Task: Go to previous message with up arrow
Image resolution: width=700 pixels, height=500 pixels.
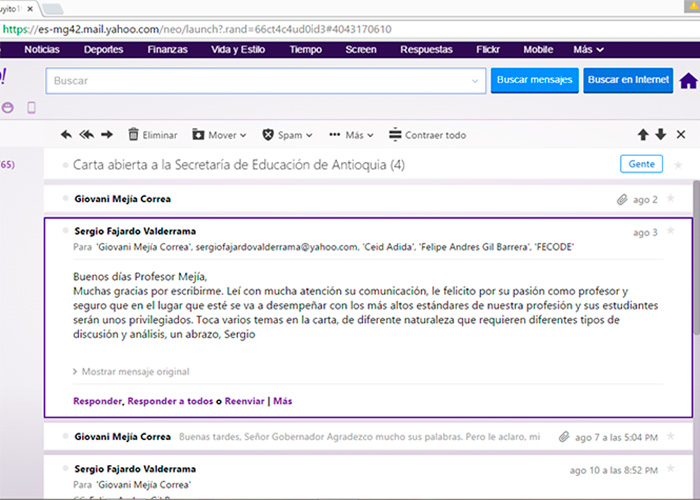Action: (x=643, y=135)
